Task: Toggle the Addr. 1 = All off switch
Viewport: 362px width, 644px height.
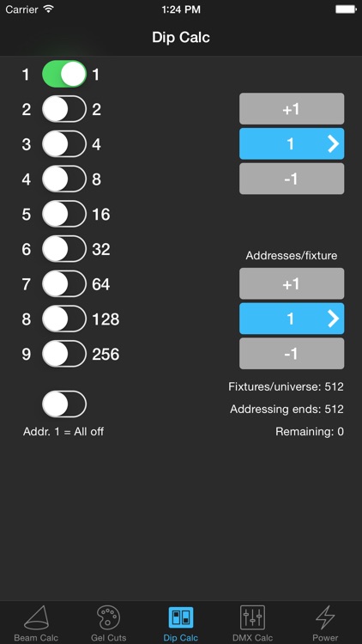Action: click(64, 404)
